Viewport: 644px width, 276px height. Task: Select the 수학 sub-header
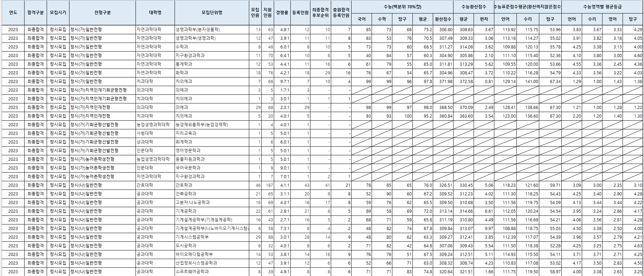pyautogui.click(x=382, y=19)
